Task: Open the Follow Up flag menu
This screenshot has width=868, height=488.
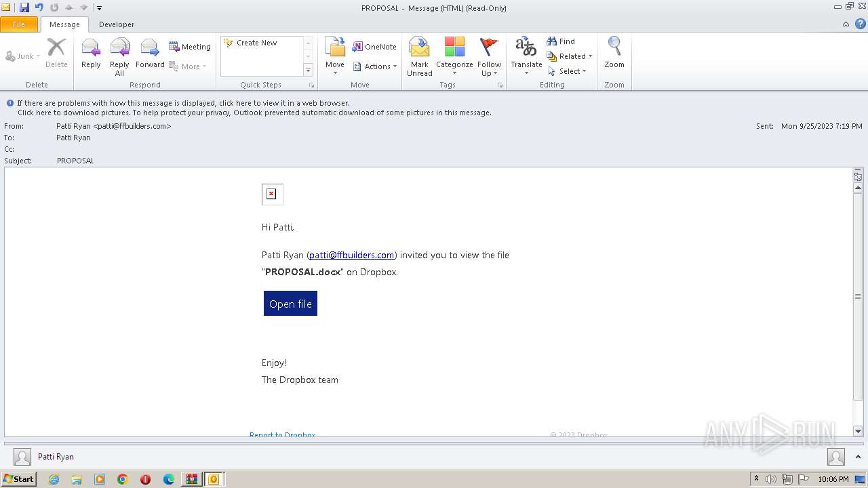Action: 489,56
